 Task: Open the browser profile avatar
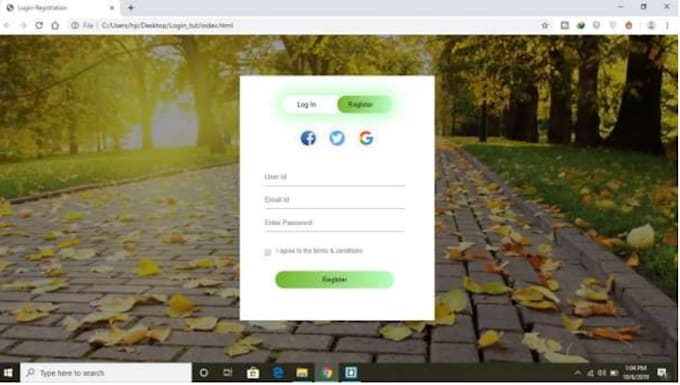(651, 26)
